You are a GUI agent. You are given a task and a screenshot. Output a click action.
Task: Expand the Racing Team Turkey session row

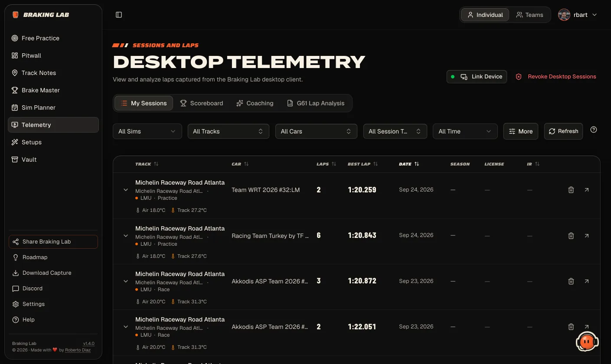coord(126,236)
